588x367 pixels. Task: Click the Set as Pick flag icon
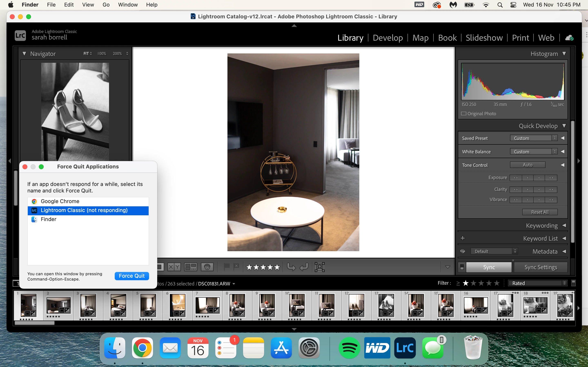(x=226, y=267)
